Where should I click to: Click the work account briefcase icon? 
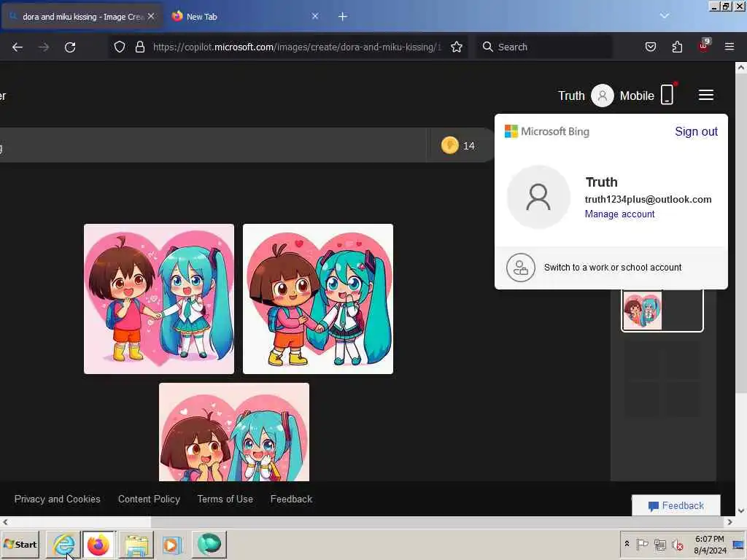tap(521, 268)
